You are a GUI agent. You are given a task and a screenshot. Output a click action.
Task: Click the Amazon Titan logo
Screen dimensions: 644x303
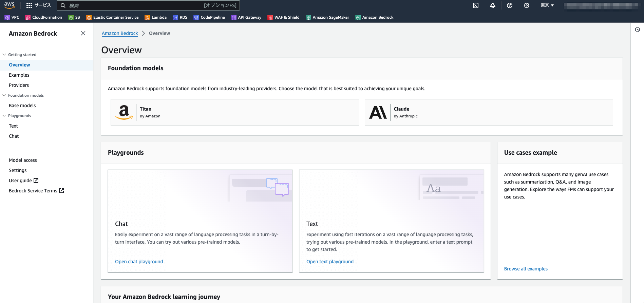point(124,112)
